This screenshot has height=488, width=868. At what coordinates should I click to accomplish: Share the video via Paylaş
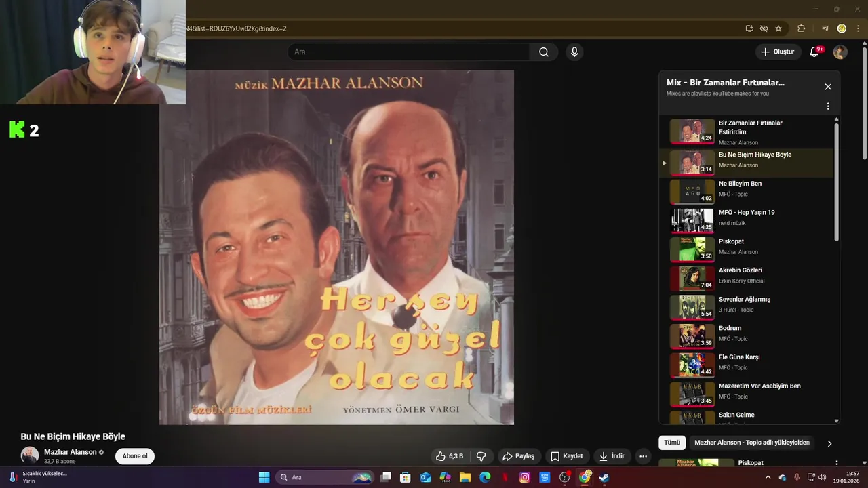click(x=519, y=456)
